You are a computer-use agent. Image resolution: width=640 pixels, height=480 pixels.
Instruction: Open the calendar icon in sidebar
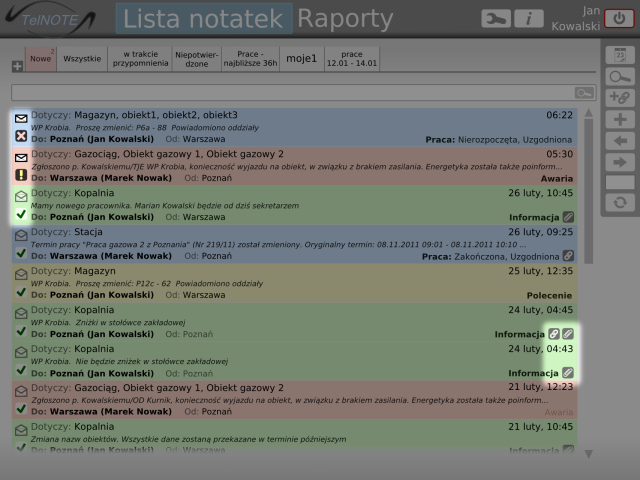[620, 55]
